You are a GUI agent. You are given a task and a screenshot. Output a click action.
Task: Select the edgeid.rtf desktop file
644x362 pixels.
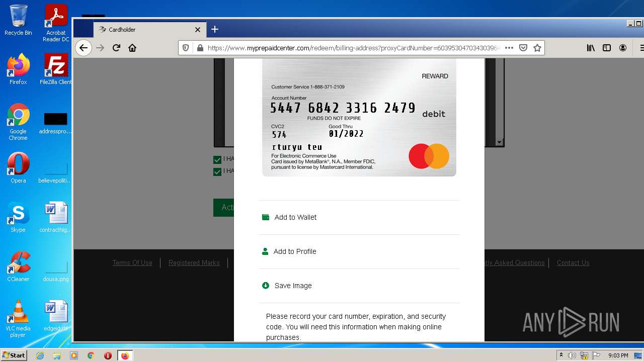[x=56, y=316]
